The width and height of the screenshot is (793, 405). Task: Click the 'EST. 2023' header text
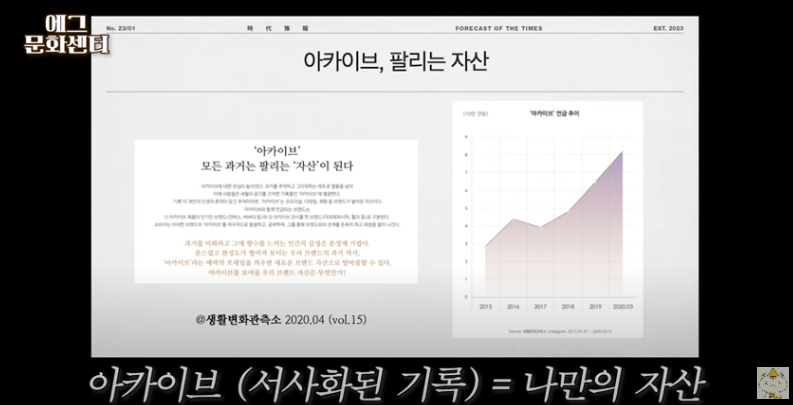(668, 28)
